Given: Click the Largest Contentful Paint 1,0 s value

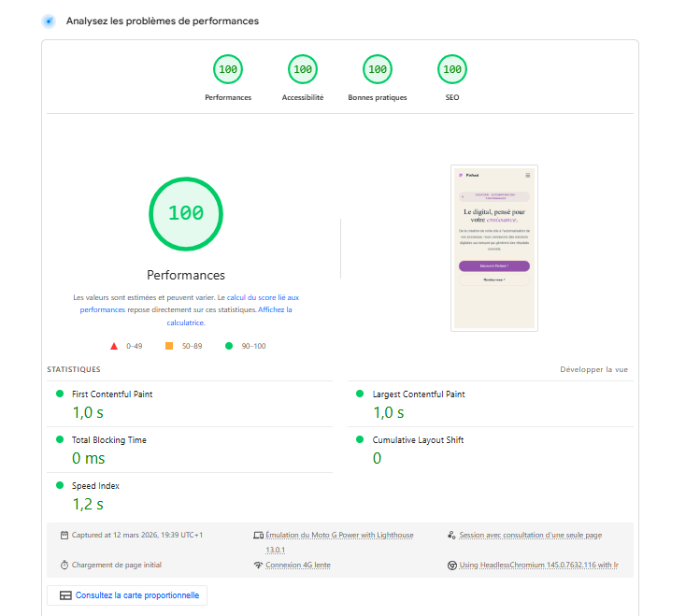Looking at the screenshot, I should tap(389, 412).
